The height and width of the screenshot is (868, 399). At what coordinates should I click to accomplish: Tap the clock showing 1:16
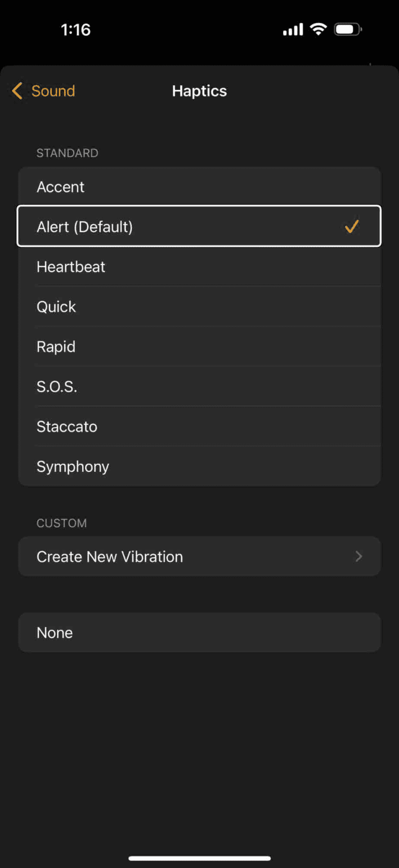[x=76, y=30]
